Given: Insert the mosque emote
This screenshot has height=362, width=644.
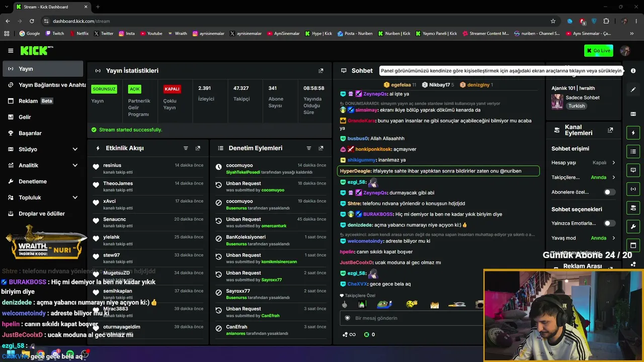Looking at the screenshot, I should point(361,304).
